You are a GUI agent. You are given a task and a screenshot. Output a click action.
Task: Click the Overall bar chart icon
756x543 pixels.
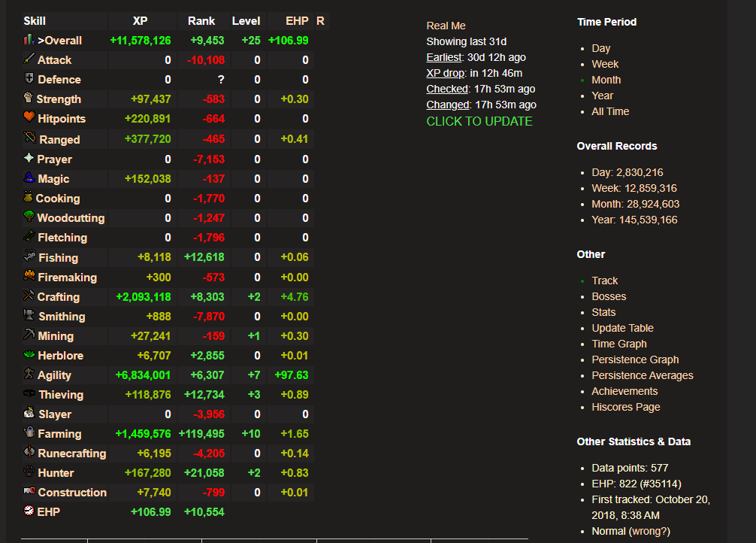coord(29,40)
